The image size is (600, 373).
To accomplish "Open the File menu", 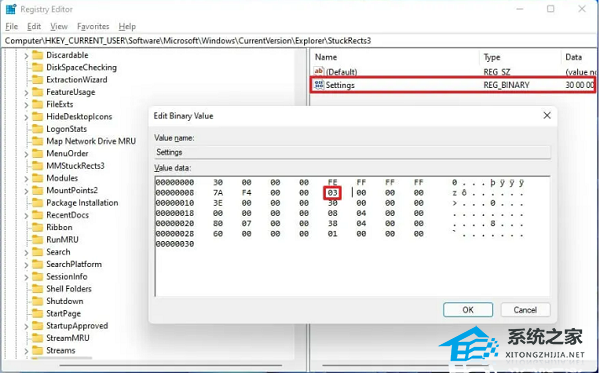I will click(11, 26).
